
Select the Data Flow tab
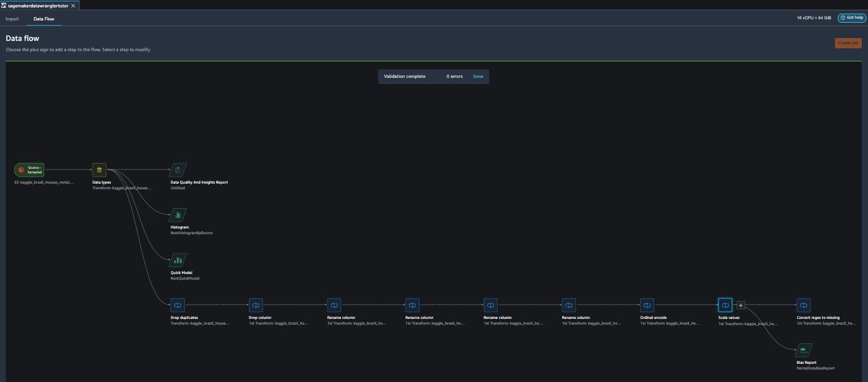click(x=44, y=19)
